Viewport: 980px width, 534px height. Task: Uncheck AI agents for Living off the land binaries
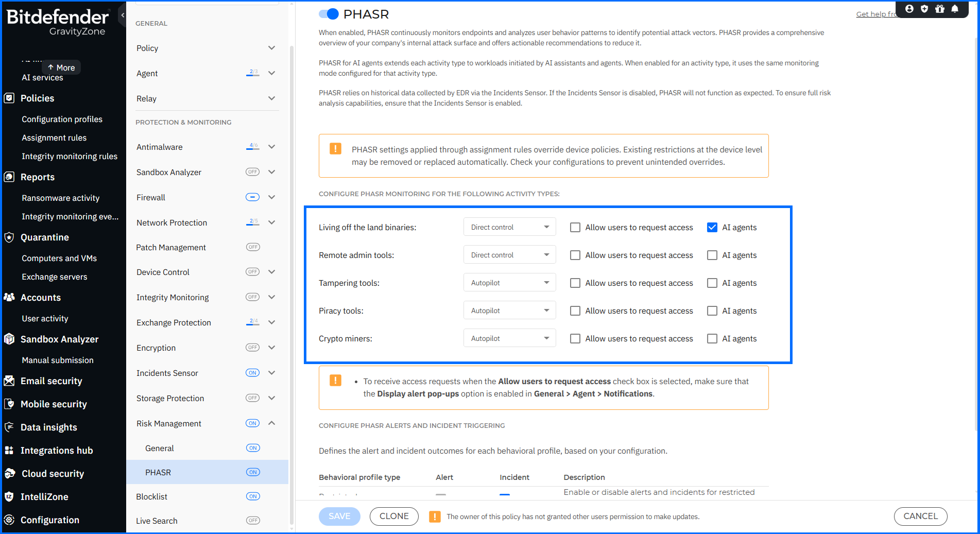(712, 227)
